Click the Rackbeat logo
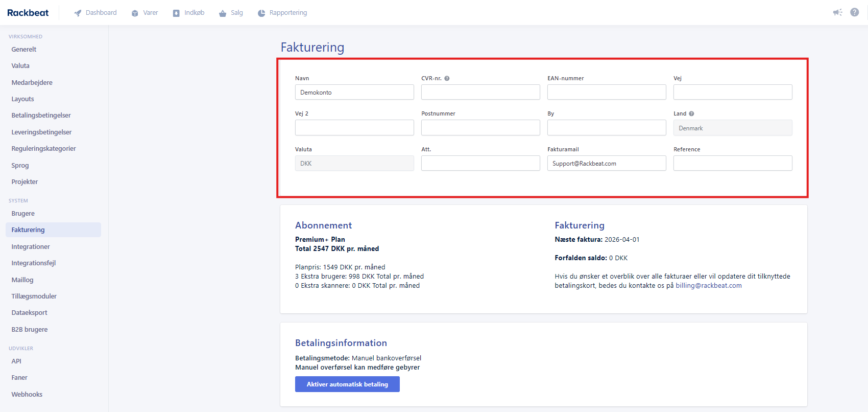The width and height of the screenshot is (868, 412). tap(28, 13)
